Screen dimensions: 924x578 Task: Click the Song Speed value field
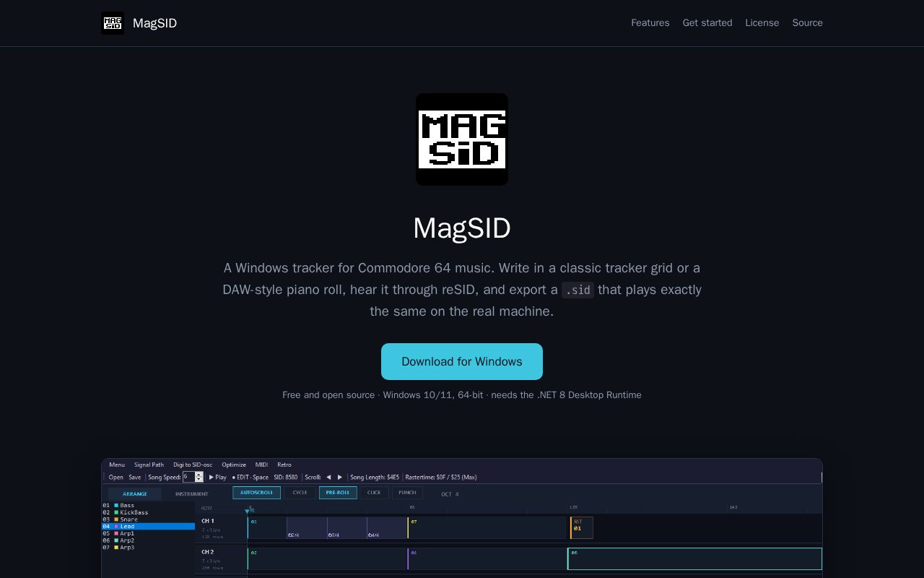189,477
